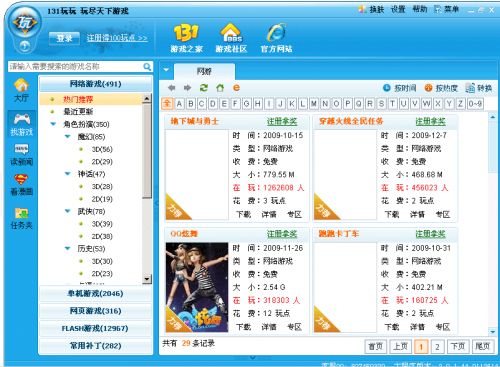Open the 官方网站 browser icon
Screen dimensions: 500x367
tap(276, 38)
